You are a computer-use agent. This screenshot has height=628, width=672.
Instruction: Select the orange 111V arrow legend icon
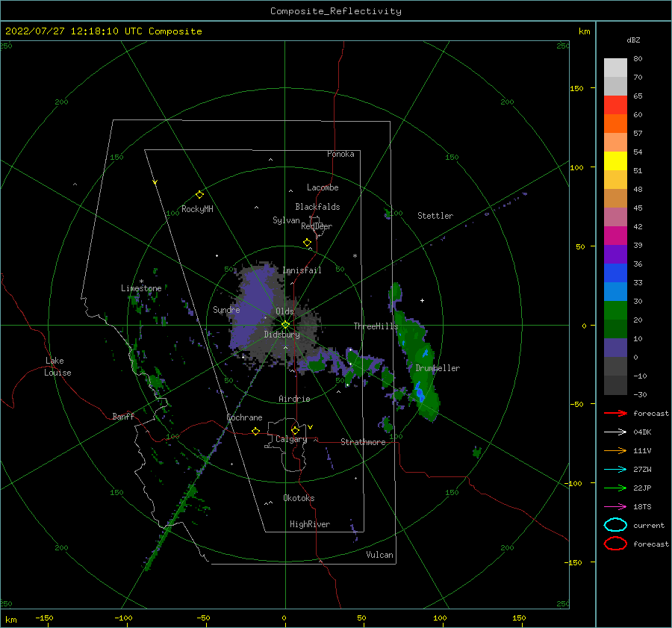pyautogui.click(x=615, y=450)
